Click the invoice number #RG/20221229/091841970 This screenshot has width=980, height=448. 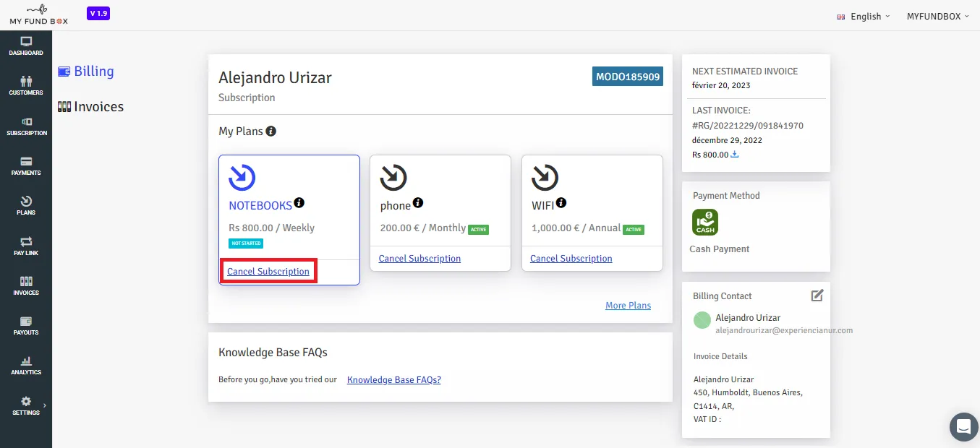point(748,126)
